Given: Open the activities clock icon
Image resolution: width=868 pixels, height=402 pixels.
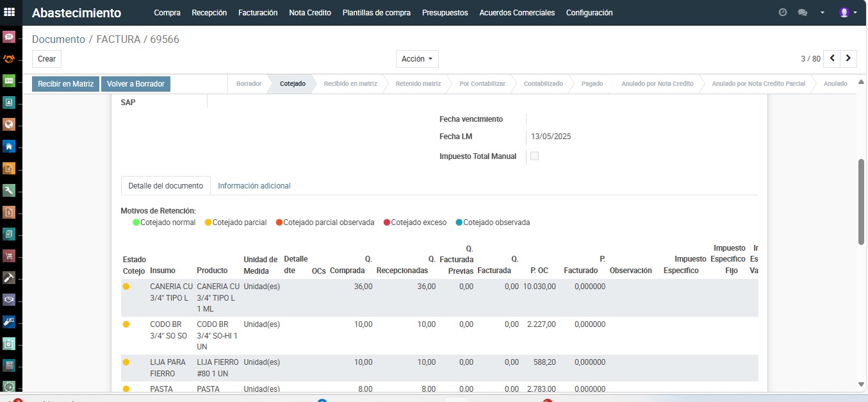Looking at the screenshot, I should (x=782, y=13).
